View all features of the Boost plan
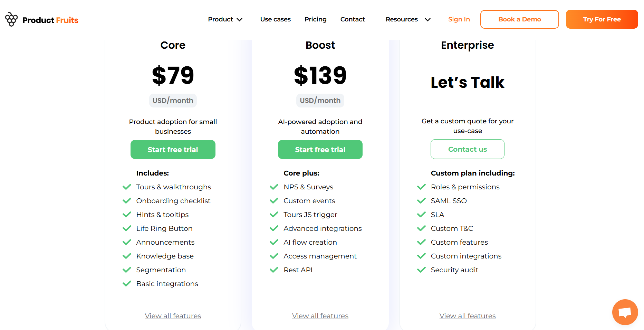Viewport: 644px width, 330px height. click(320, 316)
